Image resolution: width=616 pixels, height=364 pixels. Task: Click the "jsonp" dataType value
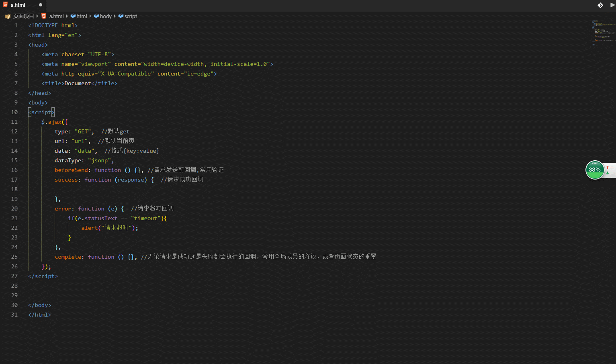coord(99,160)
